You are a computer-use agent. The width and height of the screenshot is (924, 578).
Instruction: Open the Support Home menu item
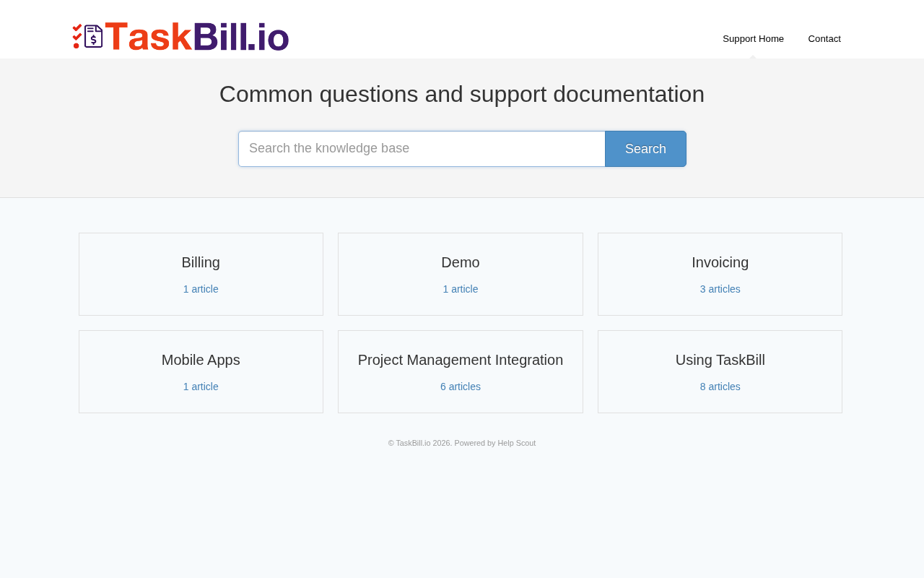(x=753, y=39)
